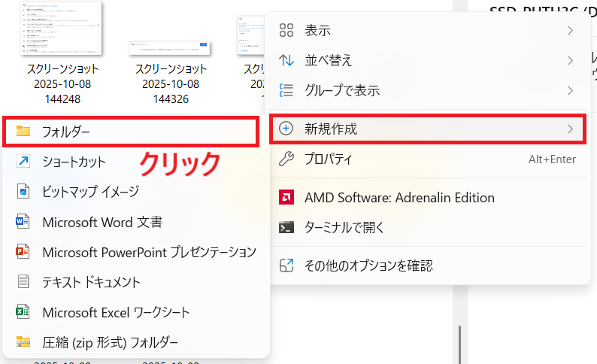The image size is (597, 364).
Task: Select the プロパティ menu entry label
Action: click(x=328, y=159)
